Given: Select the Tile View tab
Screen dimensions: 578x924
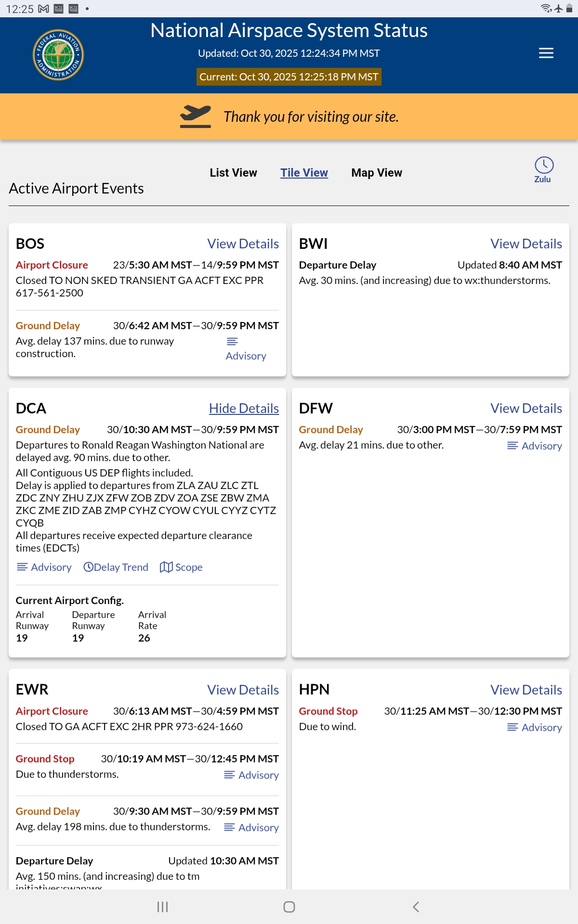Looking at the screenshot, I should 304,173.
